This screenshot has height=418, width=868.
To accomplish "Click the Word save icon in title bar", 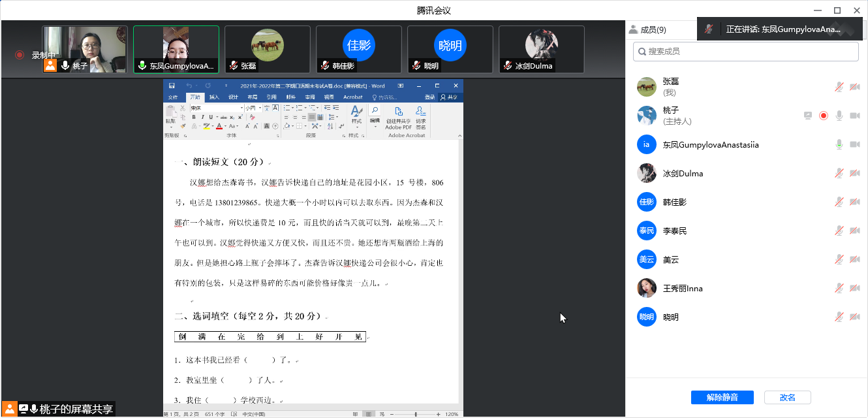I will [172, 86].
